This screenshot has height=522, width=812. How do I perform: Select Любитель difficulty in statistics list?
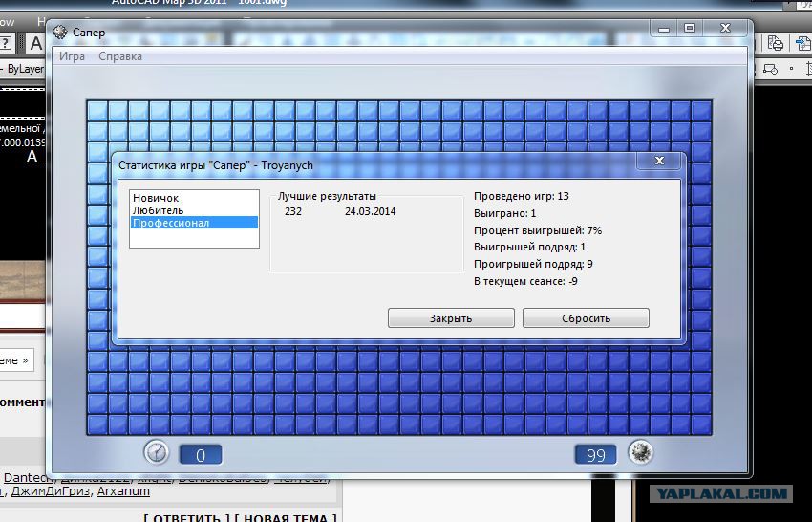(158, 210)
